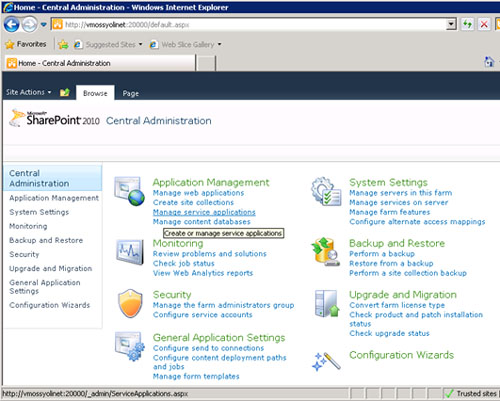Click Restore from a backup link

[x=391, y=263]
